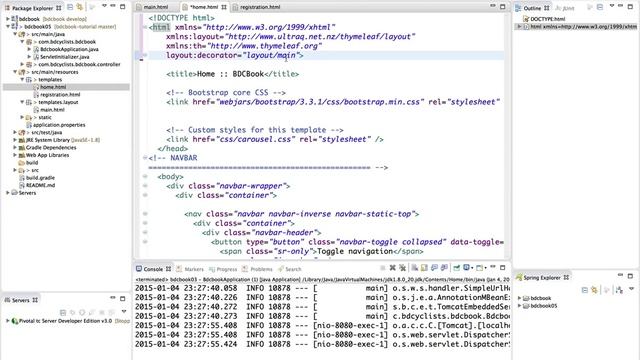This screenshot has width=640, height=360.
Task: Expand BdcbookApplication.java node arrow
Action: pos(29,49)
